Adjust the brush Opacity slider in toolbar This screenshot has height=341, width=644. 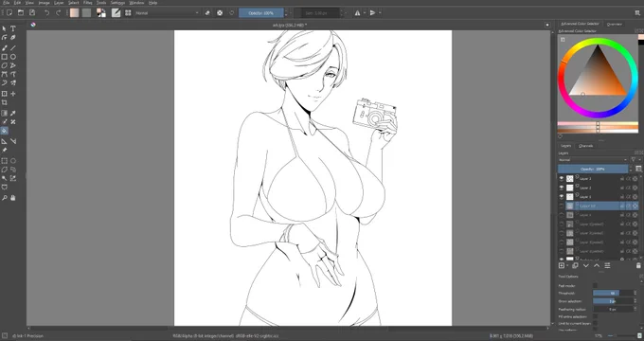261,13
